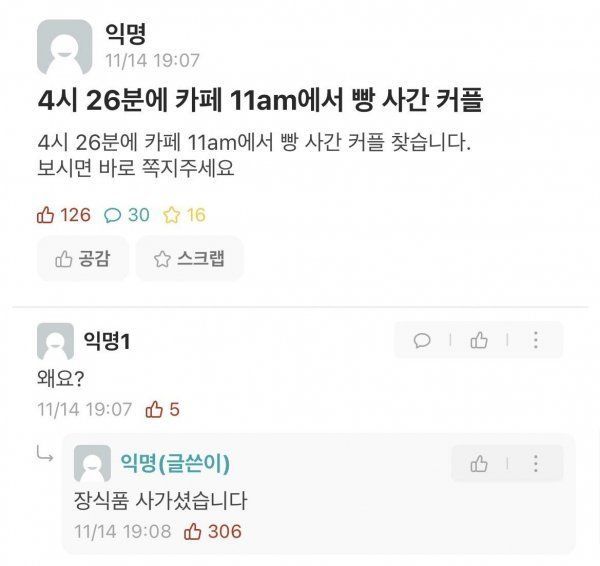Click the post author name 익명
The height and width of the screenshot is (566, 600).
tap(126, 34)
